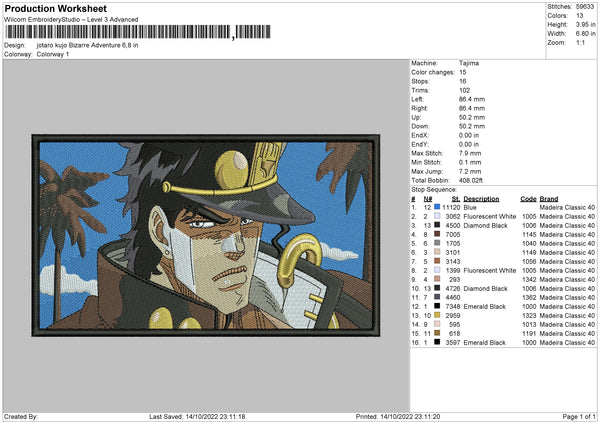Viewport: 600px width, 424px height.
Task: Click the Diamond Black swatch with 4726 stitches
Action: click(x=437, y=288)
